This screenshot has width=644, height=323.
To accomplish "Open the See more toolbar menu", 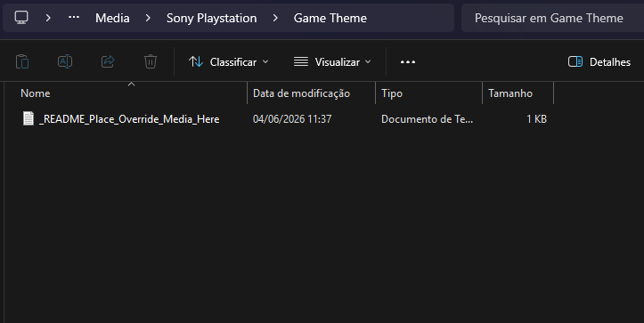I will [408, 62].
